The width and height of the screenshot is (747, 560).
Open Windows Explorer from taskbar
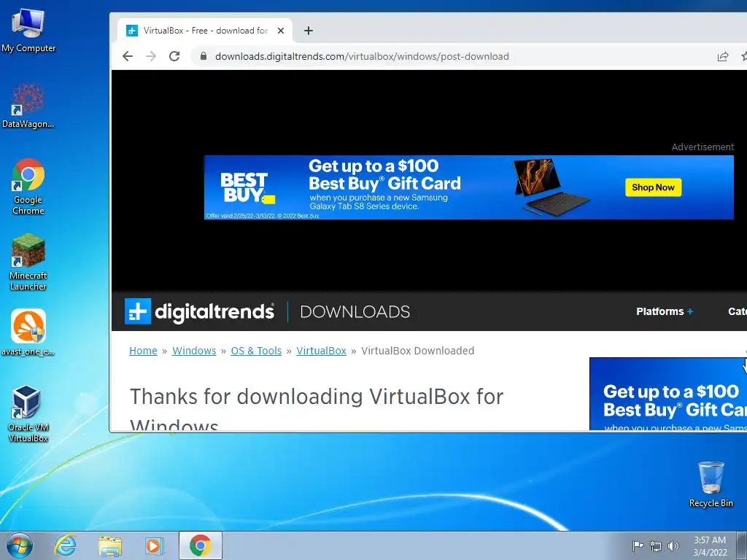click(109, 545)
